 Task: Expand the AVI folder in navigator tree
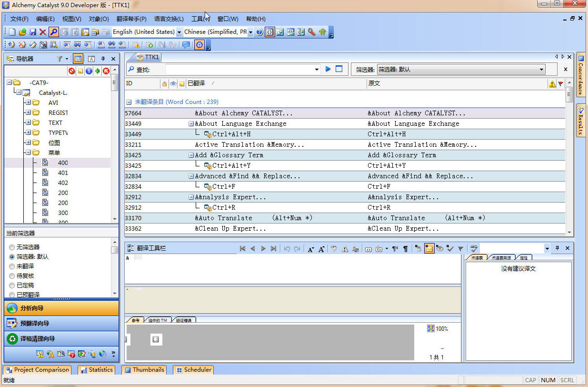click(29, 102)
